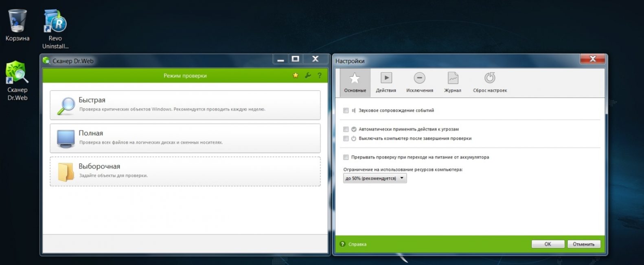Expand the до 50% (рекомендуется) resource limit dropdown
Screen dimensions: 644x265
[x=375, y=178]
